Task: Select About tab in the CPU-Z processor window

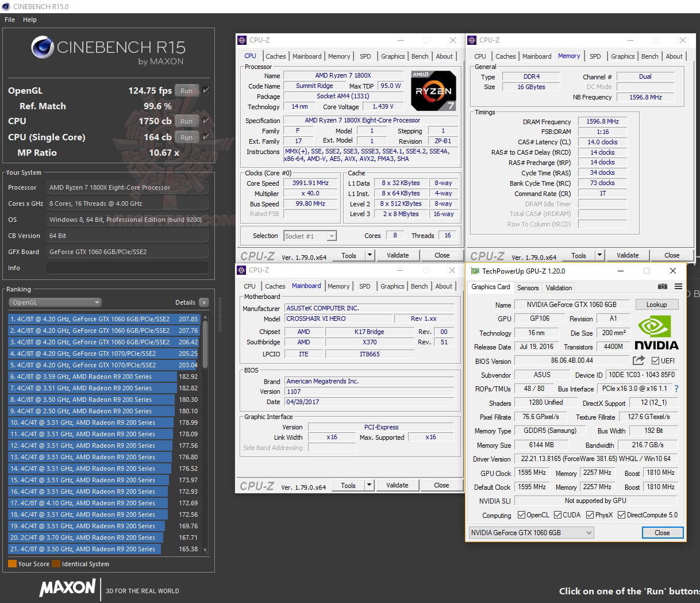Action: coord(444,56)
